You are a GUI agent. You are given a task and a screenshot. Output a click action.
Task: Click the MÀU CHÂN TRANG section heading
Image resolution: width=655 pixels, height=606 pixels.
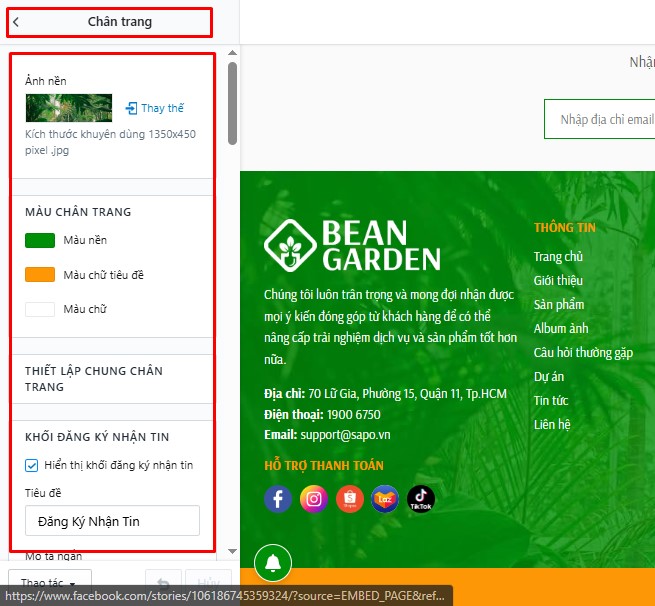click(78, 212)
